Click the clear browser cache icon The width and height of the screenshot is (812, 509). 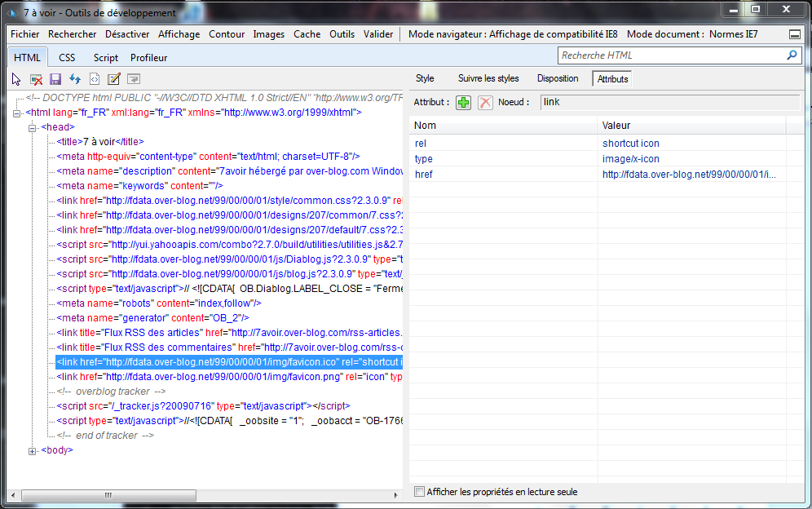click(37, 79)
